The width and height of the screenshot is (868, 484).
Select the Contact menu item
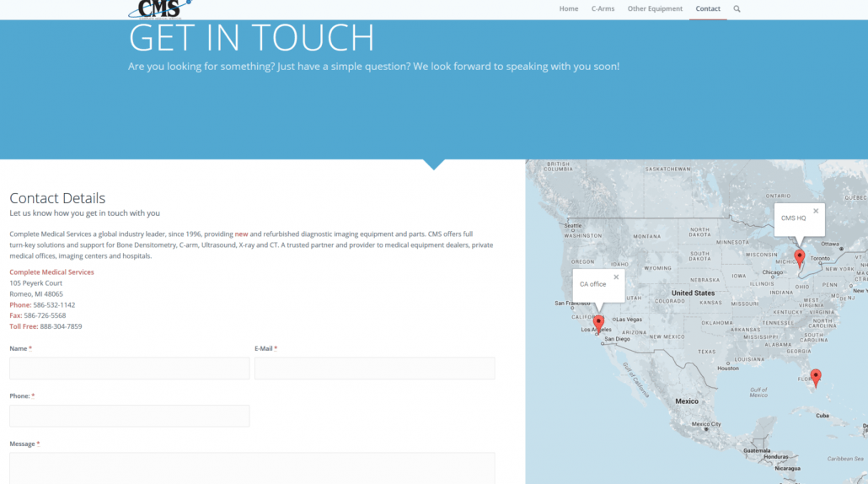708,9
